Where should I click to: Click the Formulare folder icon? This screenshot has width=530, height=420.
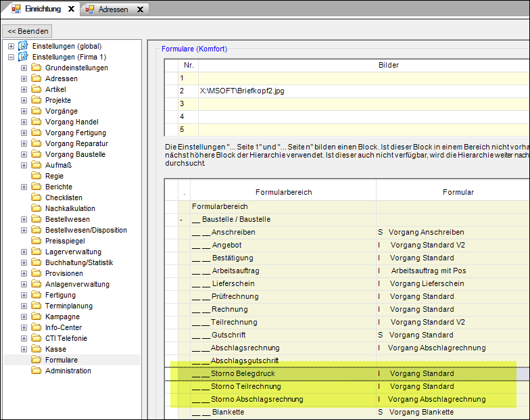36,360
